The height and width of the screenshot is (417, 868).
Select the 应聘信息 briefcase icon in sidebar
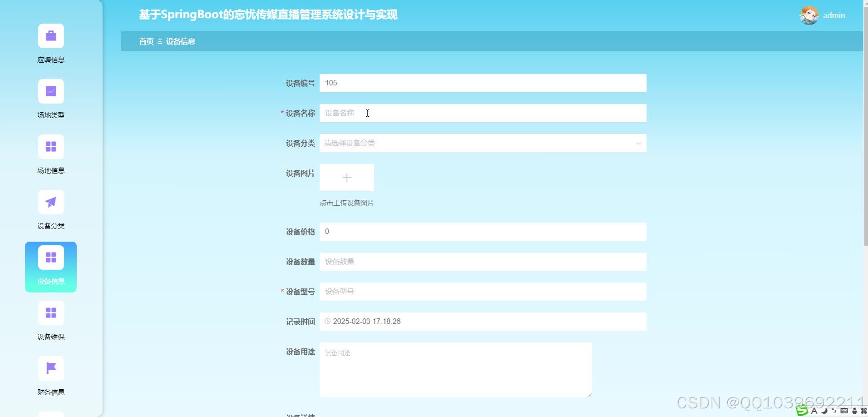[50, 35]
